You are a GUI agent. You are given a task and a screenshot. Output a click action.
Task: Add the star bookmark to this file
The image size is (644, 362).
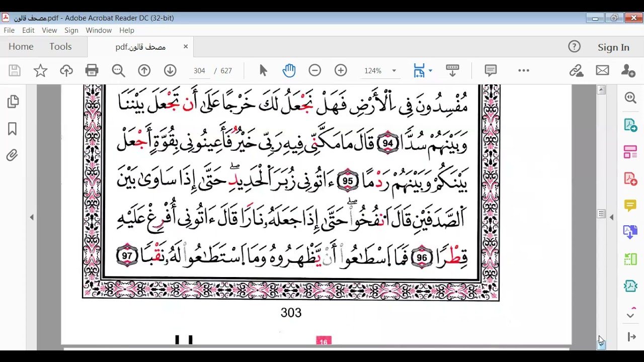click(x=40, y=70)
